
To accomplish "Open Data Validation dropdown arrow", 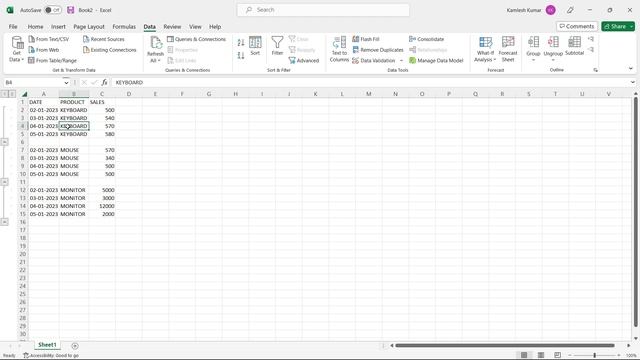I will [401, 60].
